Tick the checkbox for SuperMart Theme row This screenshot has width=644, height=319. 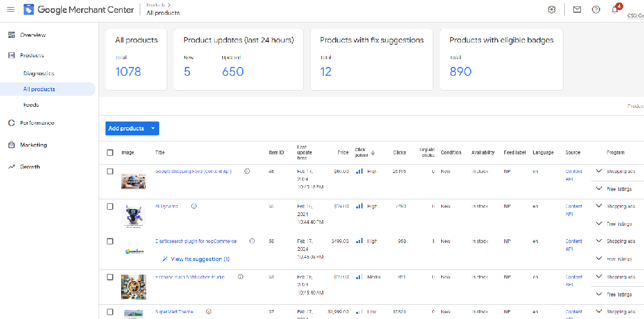pyautogui.click(x=110, y=312)
